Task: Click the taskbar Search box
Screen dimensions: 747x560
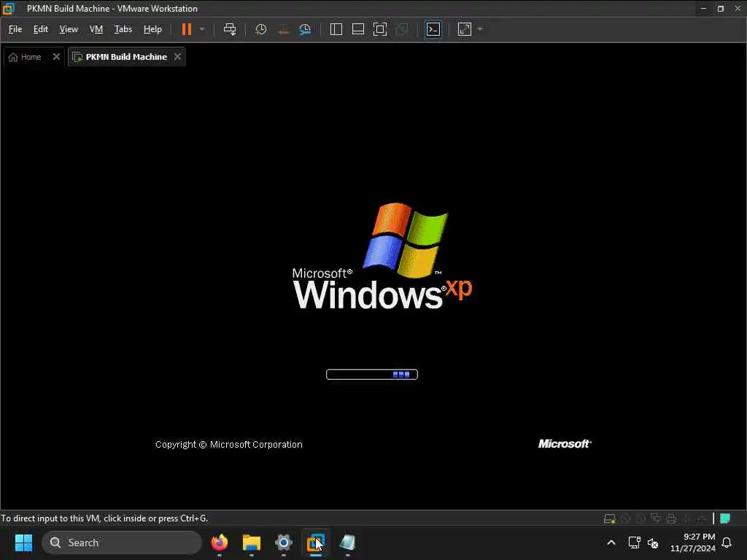Action: (x=122, y=542)
